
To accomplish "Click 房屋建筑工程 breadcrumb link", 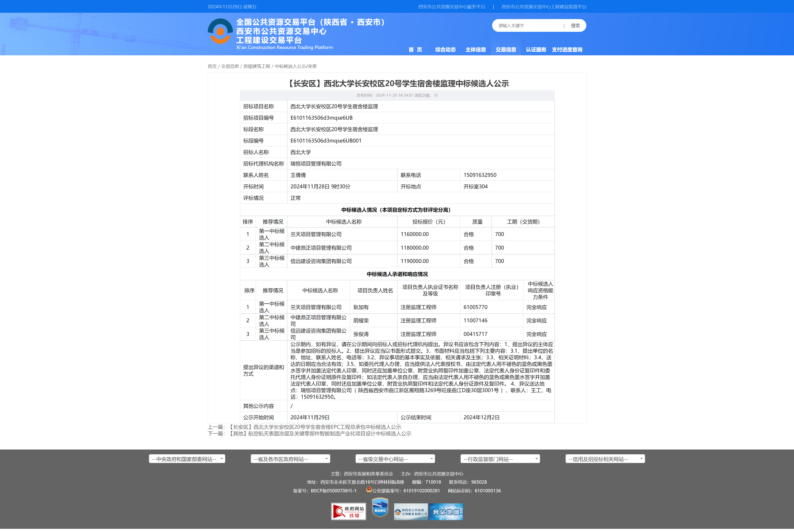I will (x=257, y=66).
